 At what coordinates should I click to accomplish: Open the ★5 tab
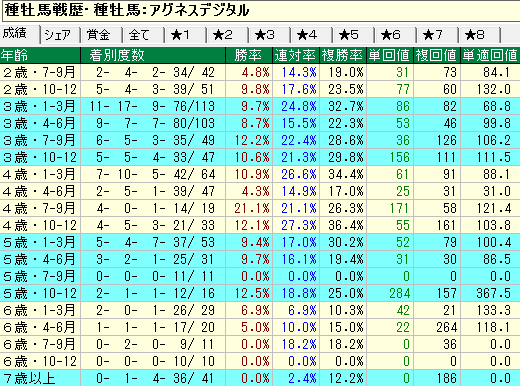(x=354, y=35)
